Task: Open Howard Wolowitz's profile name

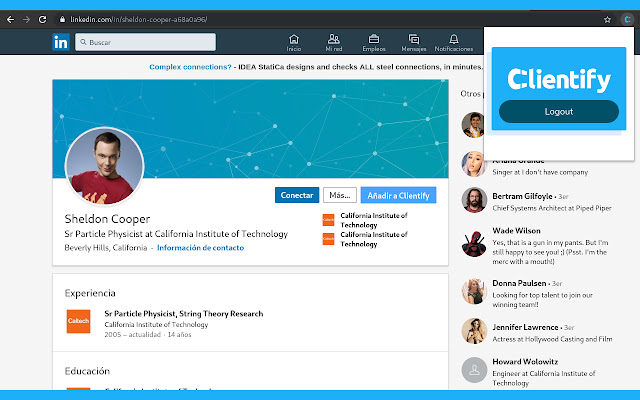Action: click(525, 362)
